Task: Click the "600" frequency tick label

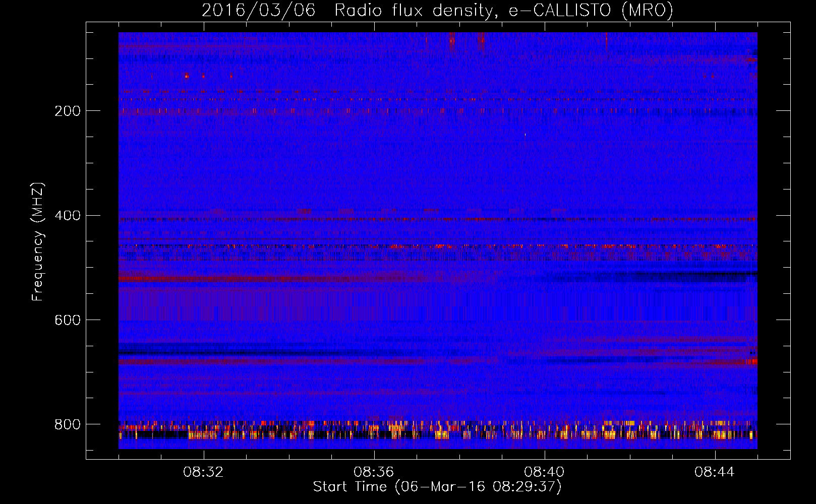Action: tap(68, 320)
